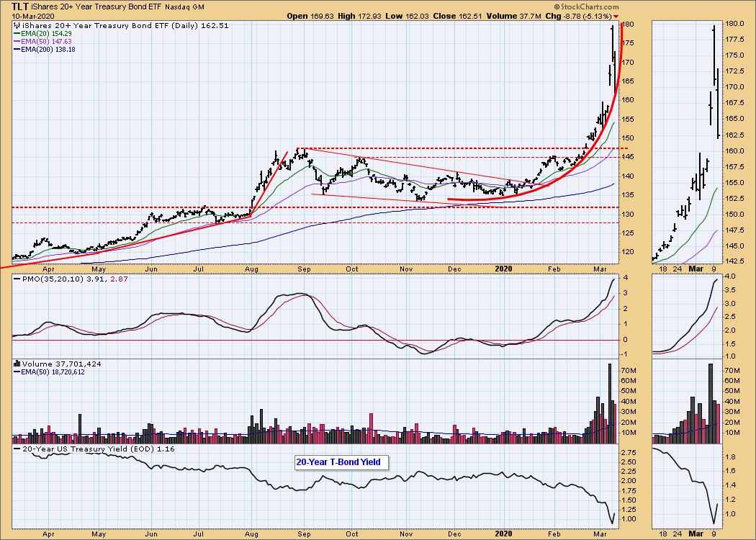Click the 20-Year T-Bond Yield annotation box

(x=341, y=462)
